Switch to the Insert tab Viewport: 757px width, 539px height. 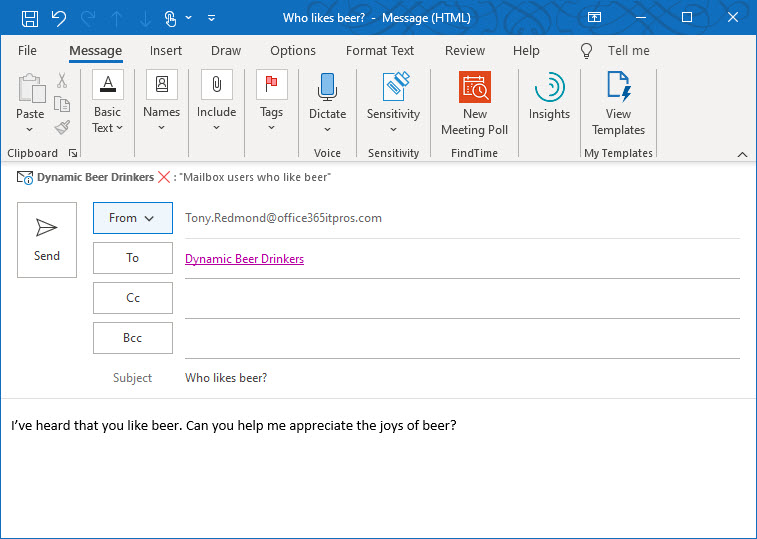coord(166,51)
